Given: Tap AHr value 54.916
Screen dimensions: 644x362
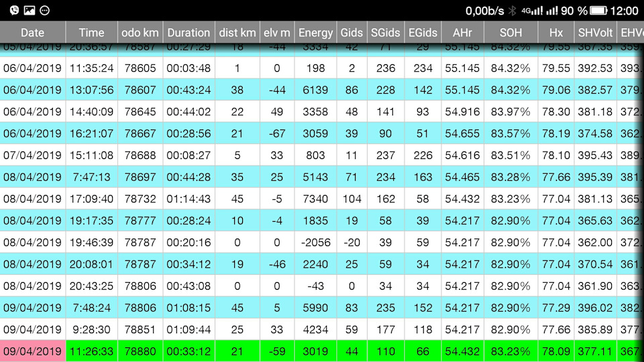Looking at the screenshot, I should (x=462, y=112).
